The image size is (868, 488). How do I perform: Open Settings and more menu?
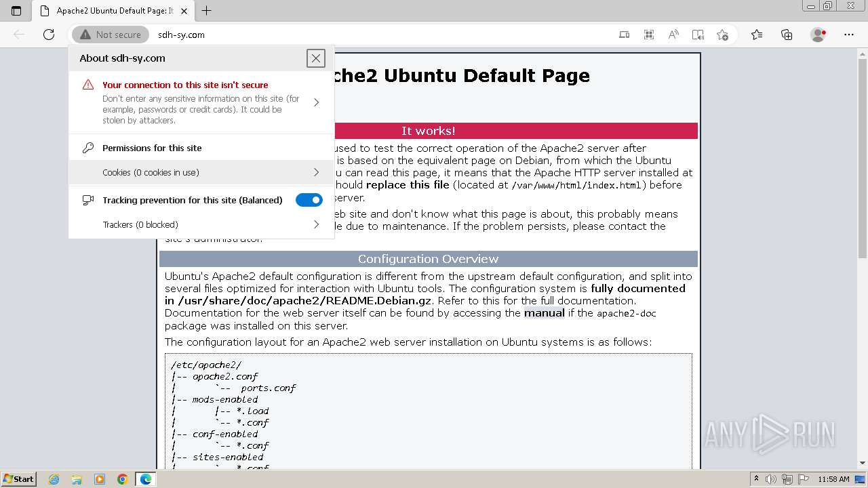tap(849, 35)
